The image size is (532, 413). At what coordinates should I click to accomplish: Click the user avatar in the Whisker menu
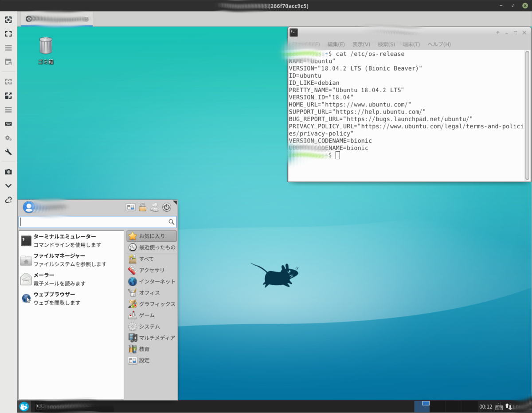tap(28, 207)
